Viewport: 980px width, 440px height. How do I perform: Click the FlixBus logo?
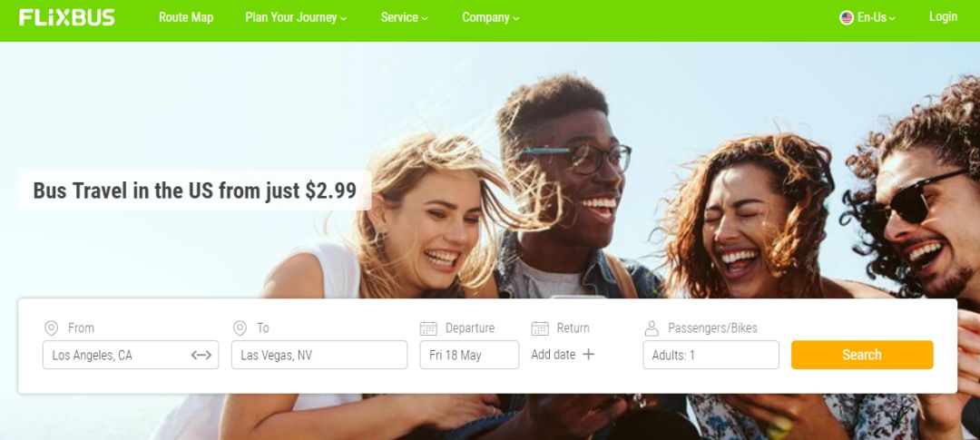67,17
